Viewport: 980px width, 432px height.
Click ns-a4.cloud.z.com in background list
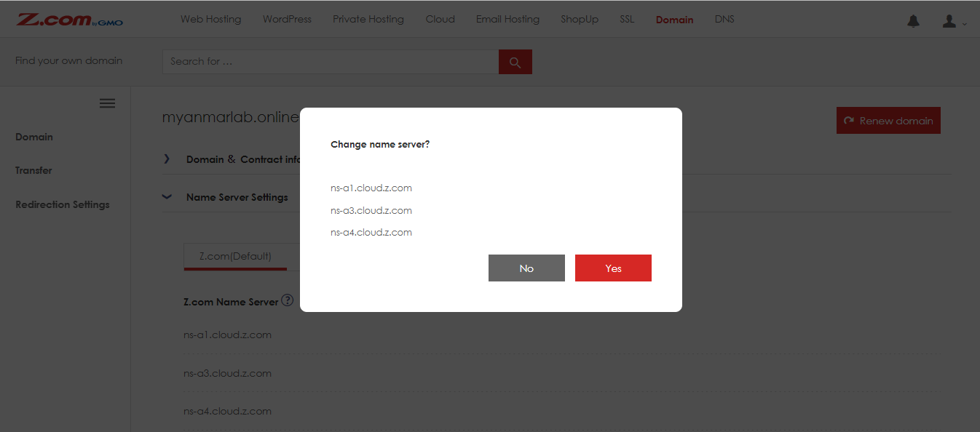point(227,411)
